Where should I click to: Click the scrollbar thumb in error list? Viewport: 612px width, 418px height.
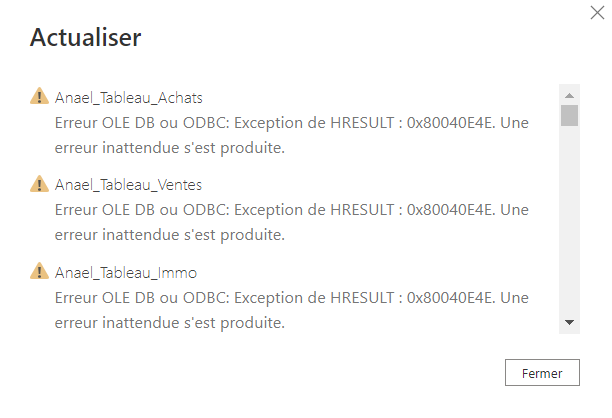point(569,116)
